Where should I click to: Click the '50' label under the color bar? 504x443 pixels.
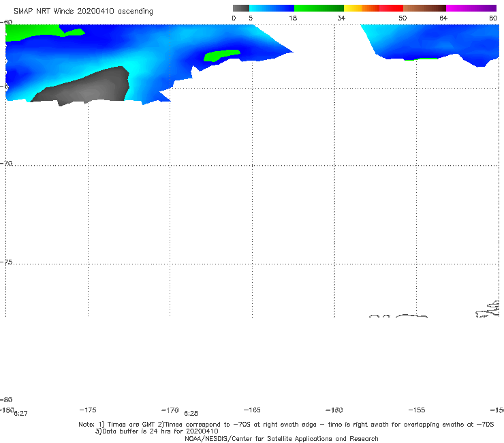[x=403, y=18]
